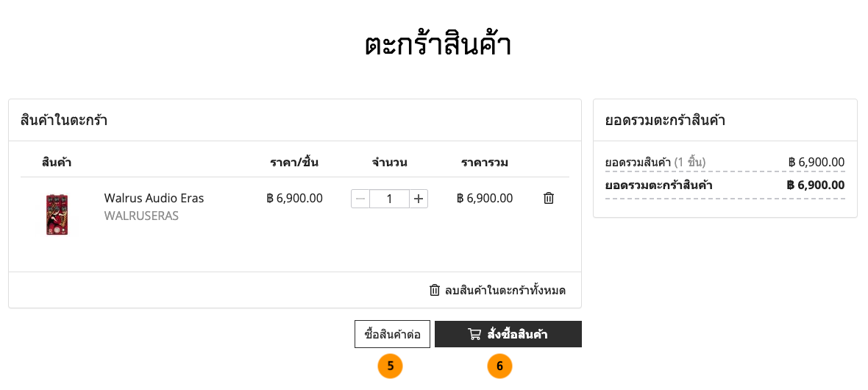Viewport: 868px width, 390px height.
Task: Click the cart icon inside the checkout button
Action: (x=474, y=334)
